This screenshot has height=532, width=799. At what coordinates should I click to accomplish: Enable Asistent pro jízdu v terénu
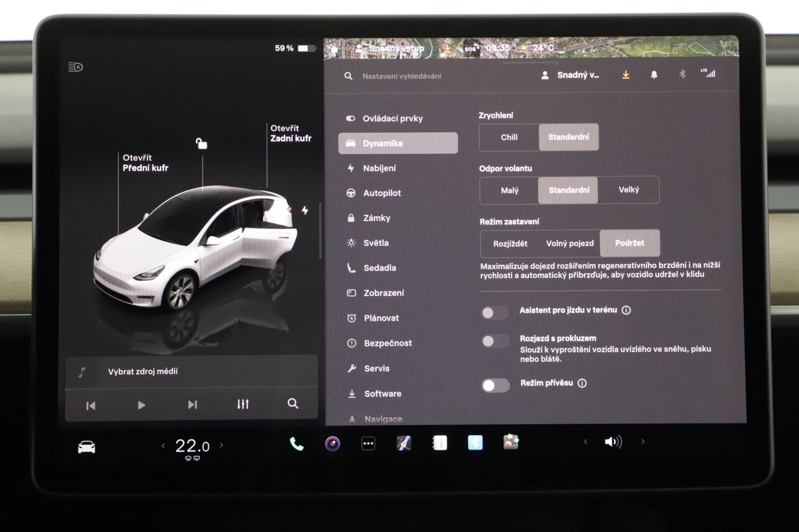(495, 312)
